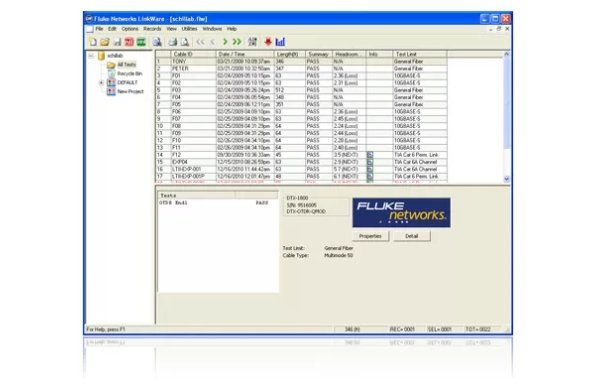Select the F10 cable record
Screen dimensions: 600x390
coord(301,140)
